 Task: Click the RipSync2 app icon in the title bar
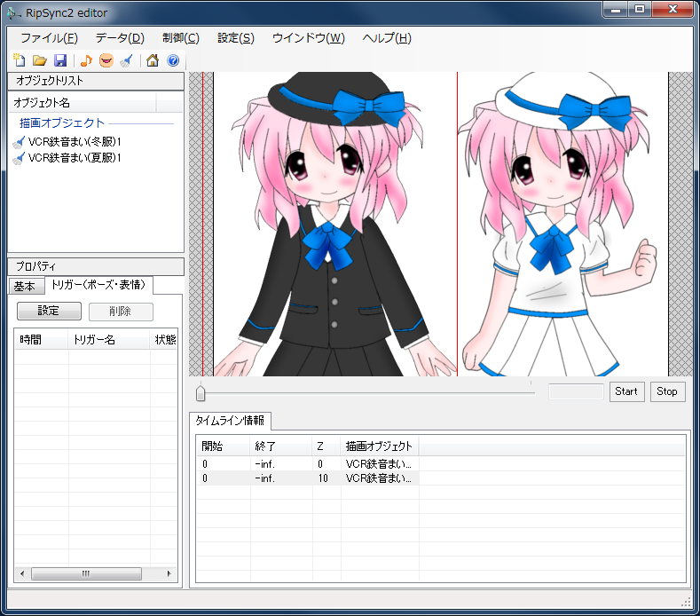click(13, 13)
